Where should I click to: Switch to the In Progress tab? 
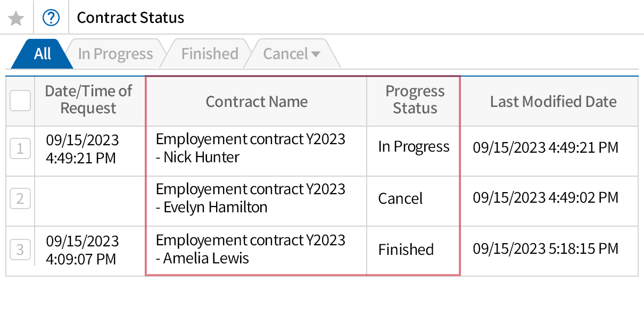tap(115, 53)
